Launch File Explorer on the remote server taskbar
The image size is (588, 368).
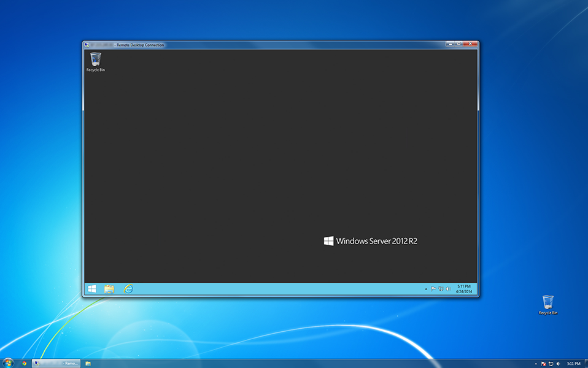109,288
